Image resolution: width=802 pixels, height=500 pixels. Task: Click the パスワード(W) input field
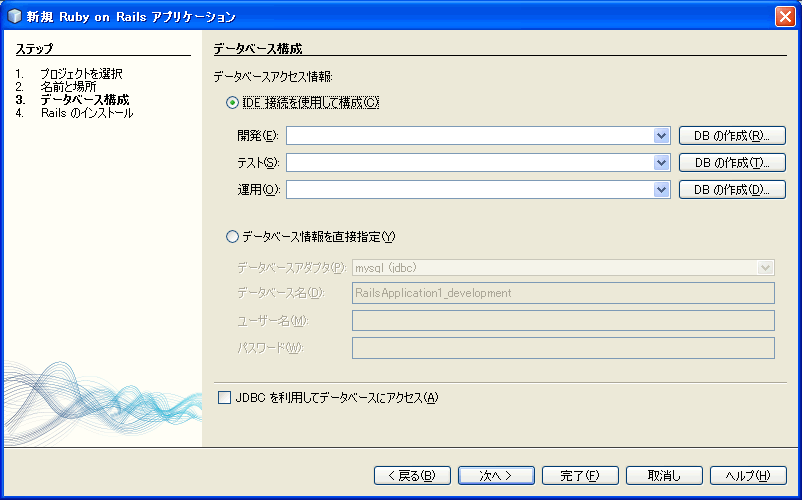563,348
